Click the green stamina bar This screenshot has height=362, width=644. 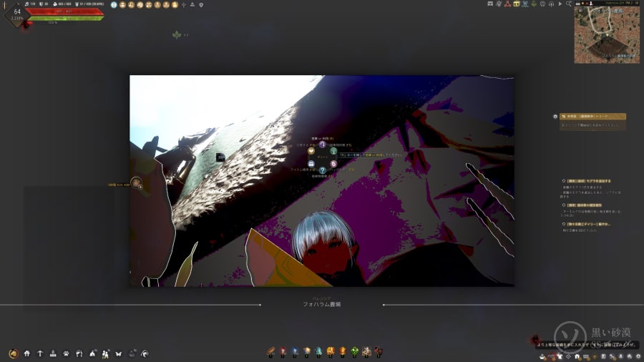coord(66,18)
